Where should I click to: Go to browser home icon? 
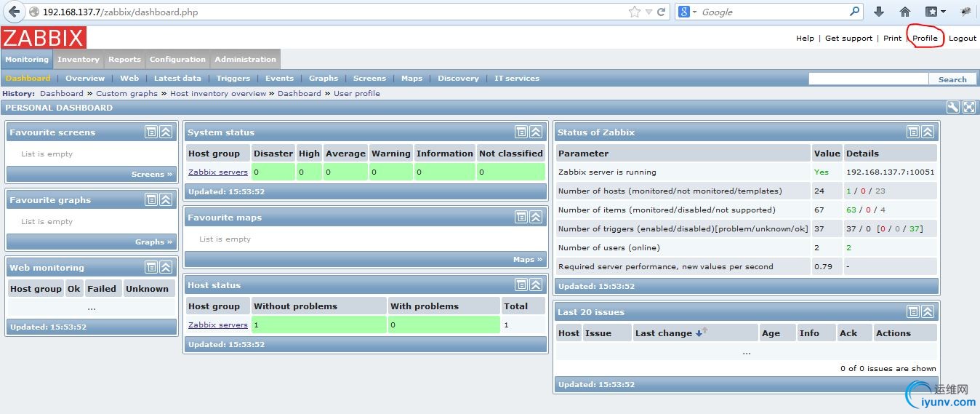click(905, 12)
